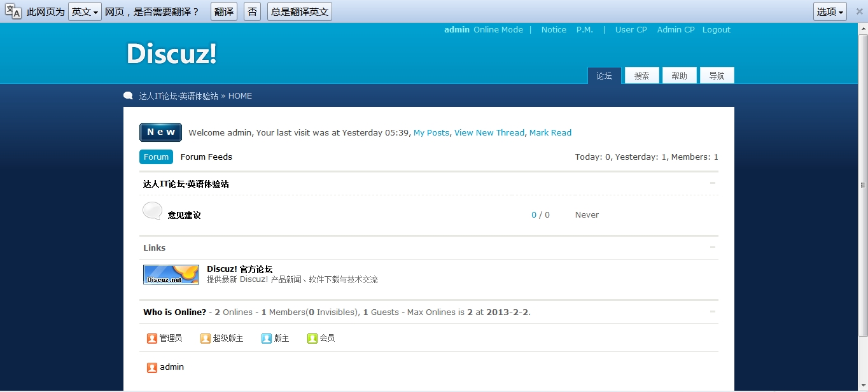Viewport: 868px width, 392px height.
Task: Click the 会员 legend user icon
Action: click(x=312, y=339)
